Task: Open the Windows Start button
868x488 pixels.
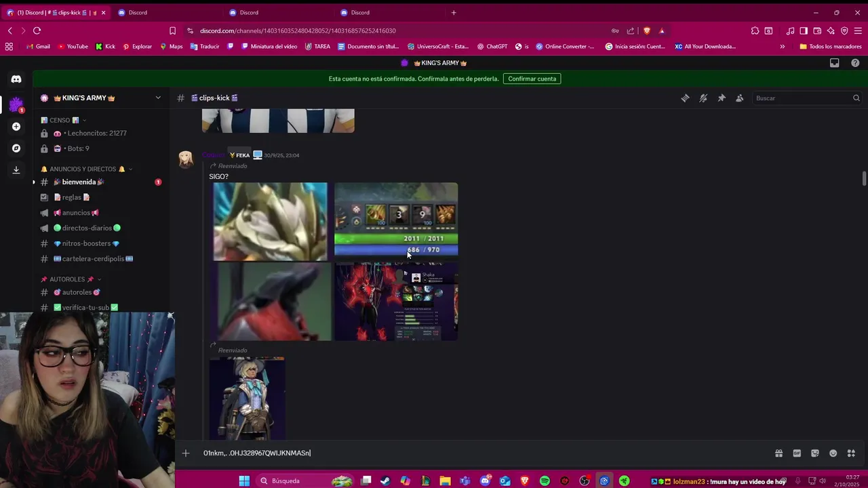Action: pyautogui.click(x=244, y=481)
